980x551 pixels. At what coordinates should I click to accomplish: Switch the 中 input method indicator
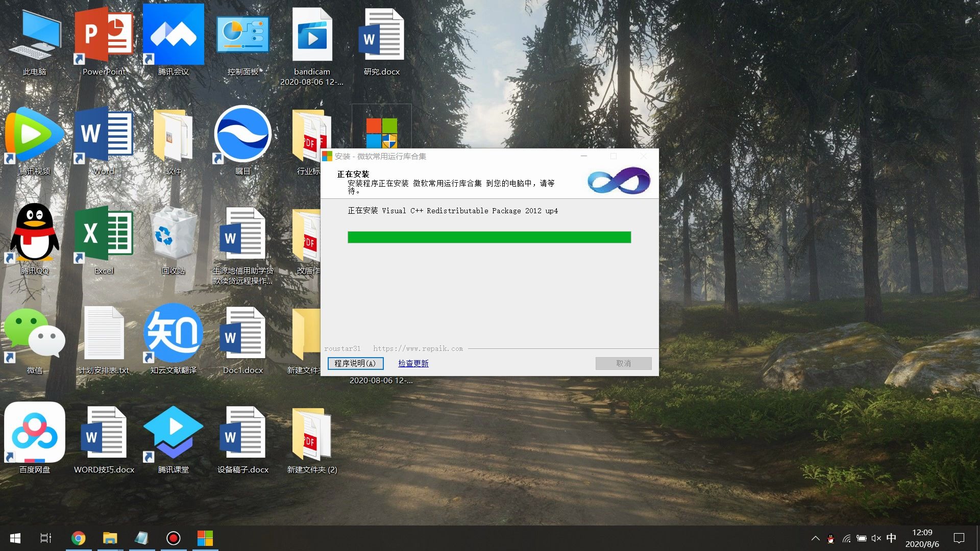tap(891, 538)
